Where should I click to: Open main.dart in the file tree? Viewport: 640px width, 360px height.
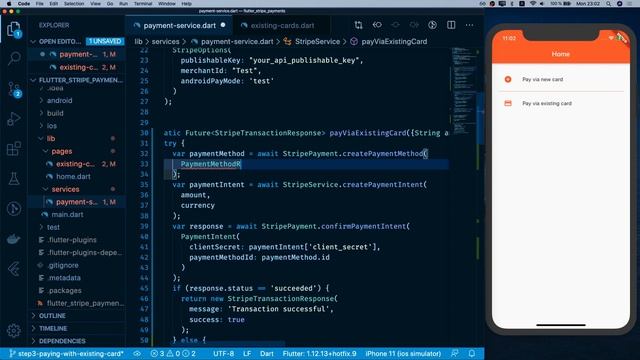(67, 214)
